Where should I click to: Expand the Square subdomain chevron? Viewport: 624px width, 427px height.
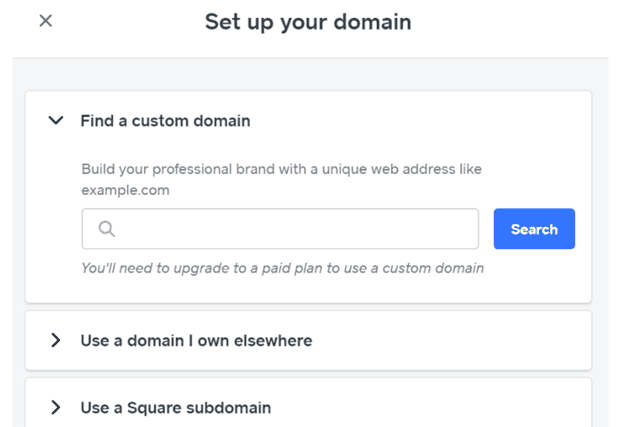pyautogui.click(x=56, y=407)
